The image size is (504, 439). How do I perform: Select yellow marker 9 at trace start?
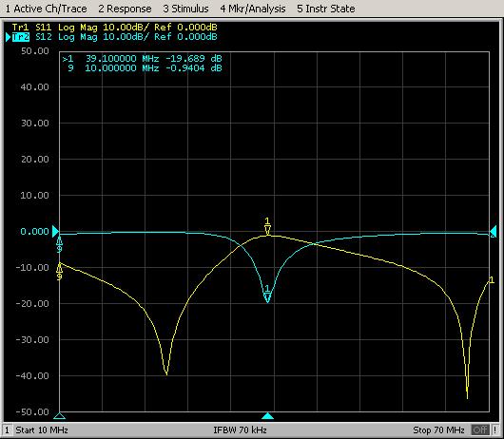click(x=60, y=272)
